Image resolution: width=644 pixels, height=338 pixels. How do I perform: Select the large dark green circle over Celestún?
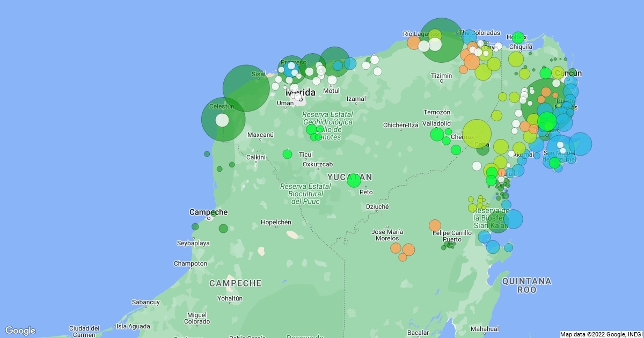click(223, 120)
